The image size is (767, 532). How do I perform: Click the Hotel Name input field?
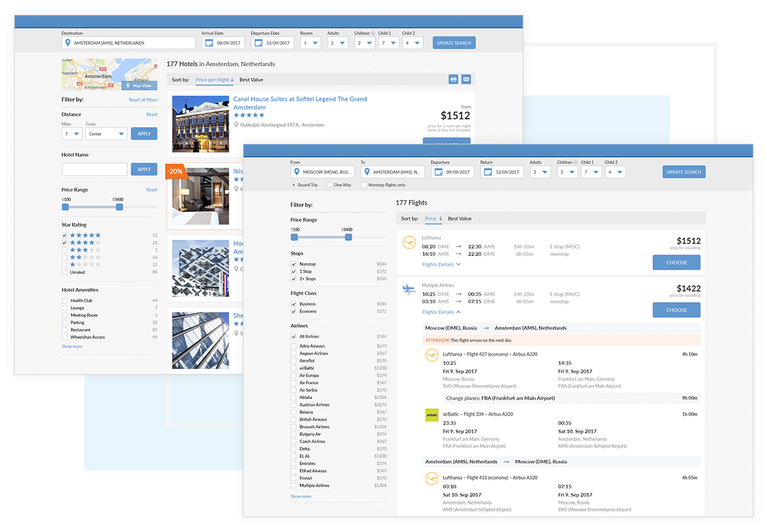pyautogui.click(x=95, y=169)
